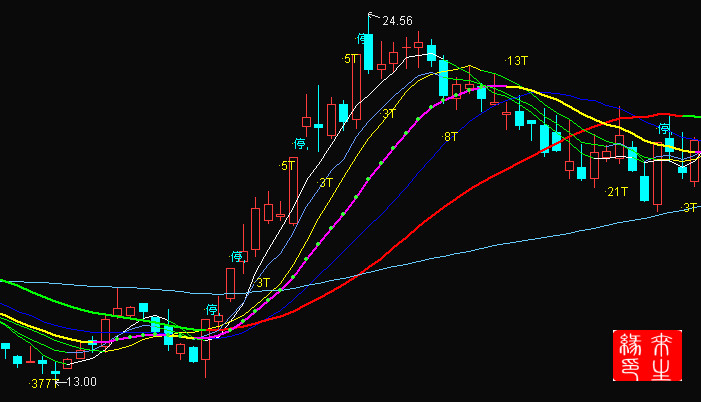This screenshot has width=701, height=402.
Task: Click the tall cyan candlestick at the 24.56 peak
Action: tap(369, 52)
